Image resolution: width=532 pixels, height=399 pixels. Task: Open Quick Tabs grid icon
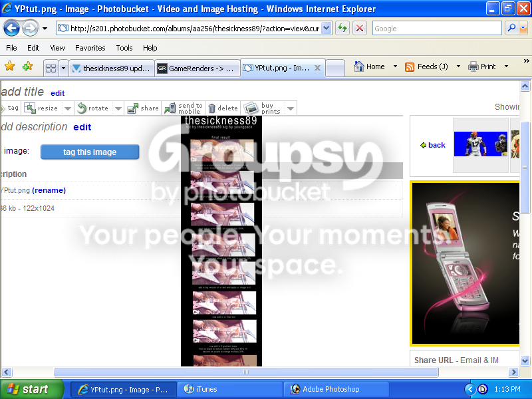(x=51, y=68)
